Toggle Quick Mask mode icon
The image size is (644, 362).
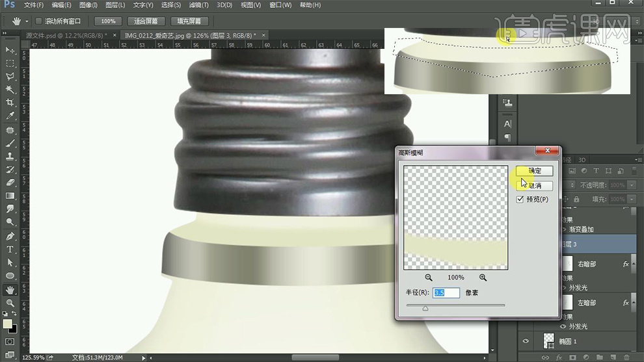point(10,341)
